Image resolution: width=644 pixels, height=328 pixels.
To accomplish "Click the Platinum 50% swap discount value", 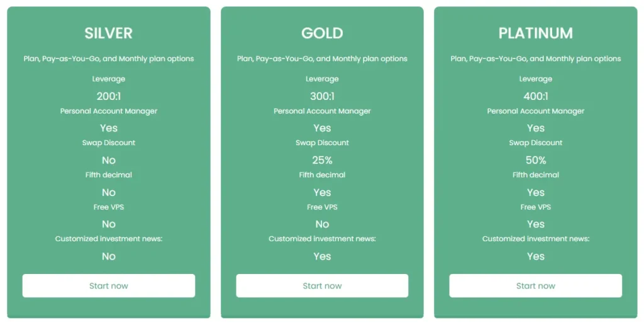I will [535, 160].
